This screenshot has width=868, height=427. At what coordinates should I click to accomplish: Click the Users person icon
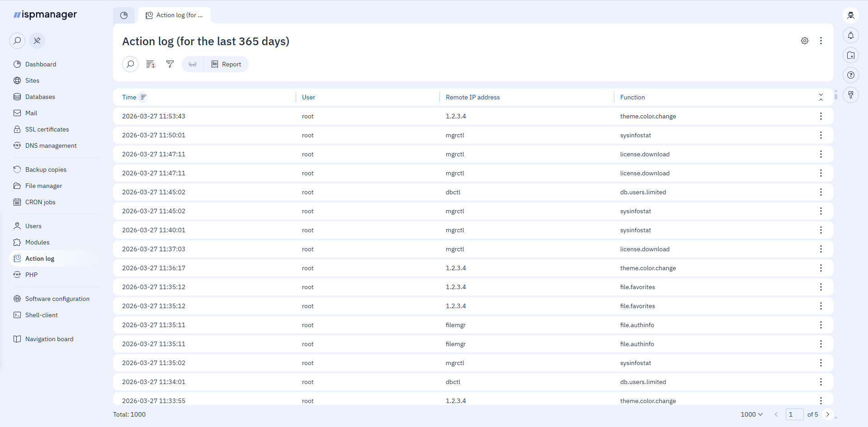pos(17,226)
